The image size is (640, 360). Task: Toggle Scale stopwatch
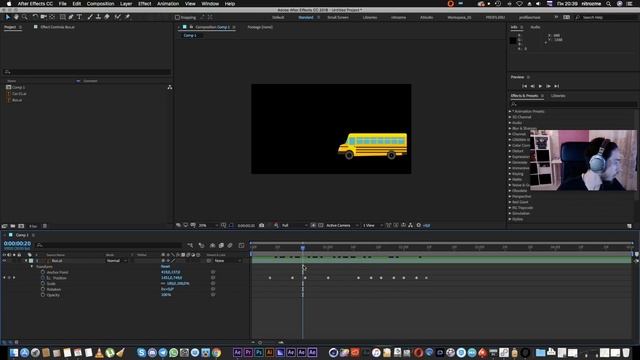click(x=43, y=284)
